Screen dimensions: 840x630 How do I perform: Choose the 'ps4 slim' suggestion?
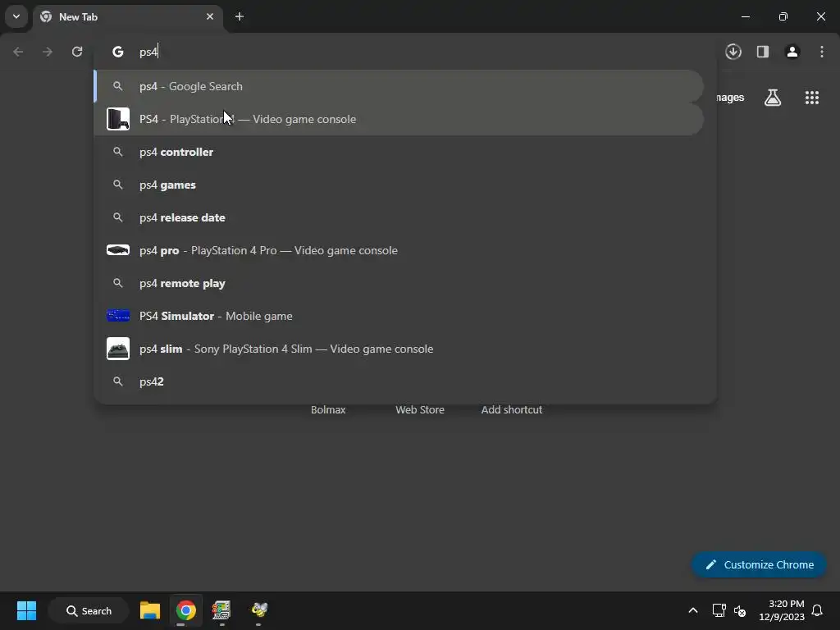(399, 349)
